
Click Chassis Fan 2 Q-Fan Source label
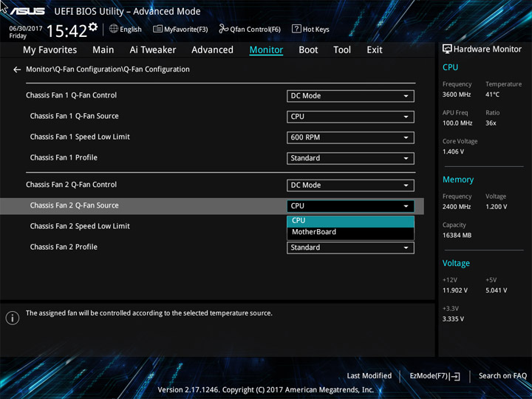[x=75, y=205]
